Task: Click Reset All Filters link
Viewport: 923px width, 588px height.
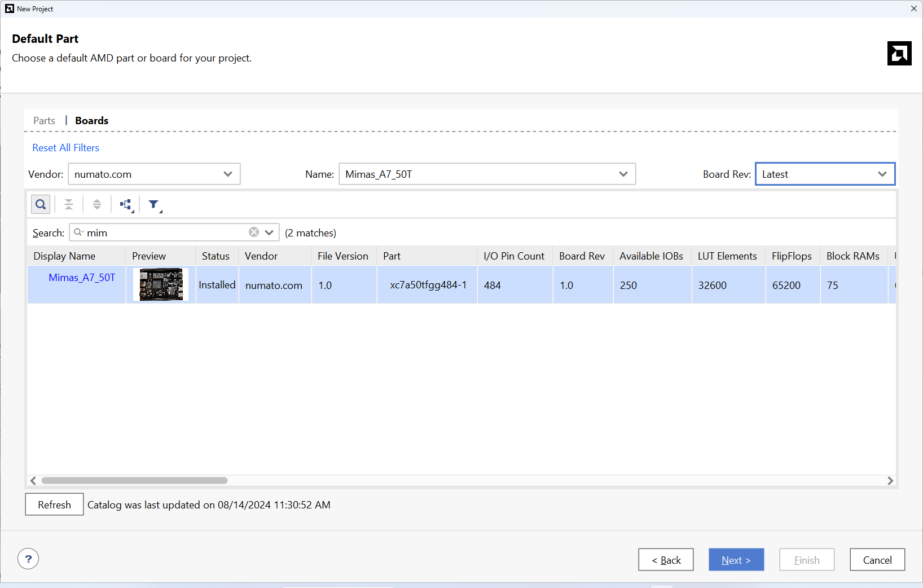Action: 65,148
